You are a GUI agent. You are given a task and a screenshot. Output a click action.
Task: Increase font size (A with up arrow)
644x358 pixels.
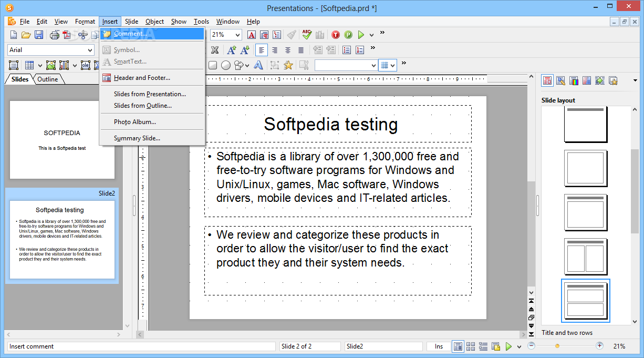[x=231, y=50]
